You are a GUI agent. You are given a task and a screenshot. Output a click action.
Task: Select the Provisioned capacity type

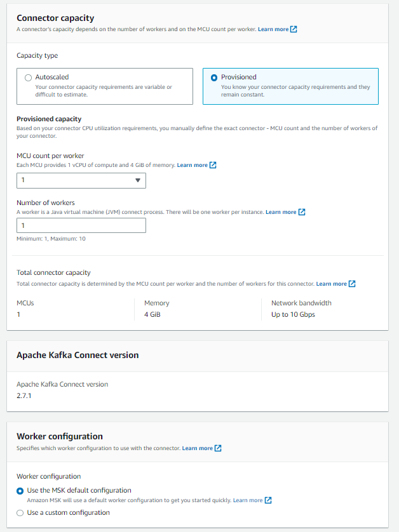point(213,77)
